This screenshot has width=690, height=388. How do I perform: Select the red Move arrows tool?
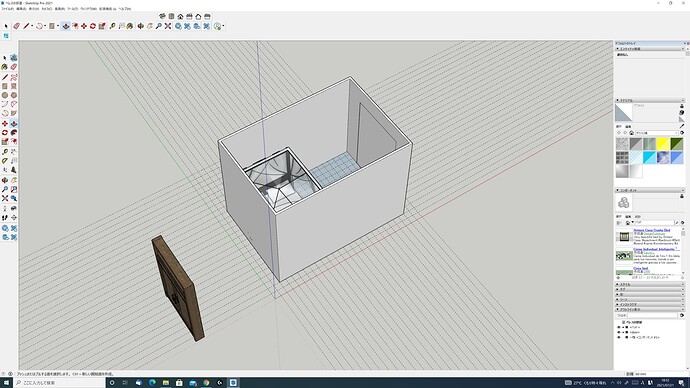point(84,26)
